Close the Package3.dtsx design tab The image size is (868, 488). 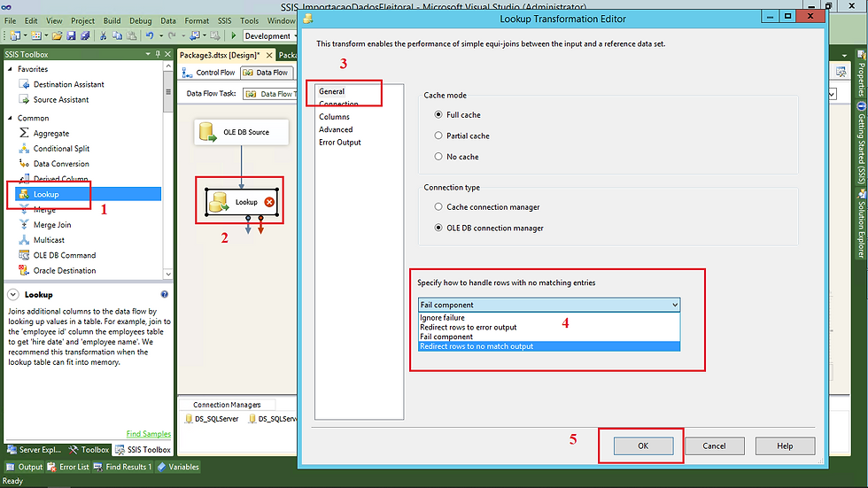269,55
